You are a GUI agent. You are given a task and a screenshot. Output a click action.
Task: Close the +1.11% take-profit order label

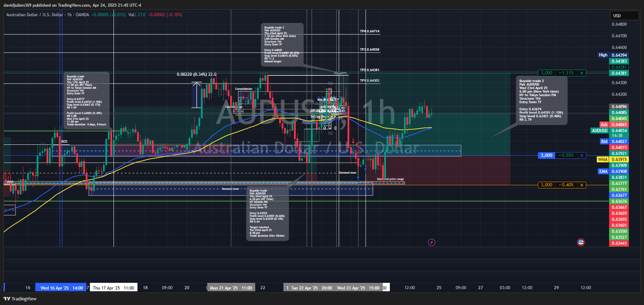pos(582,73)
